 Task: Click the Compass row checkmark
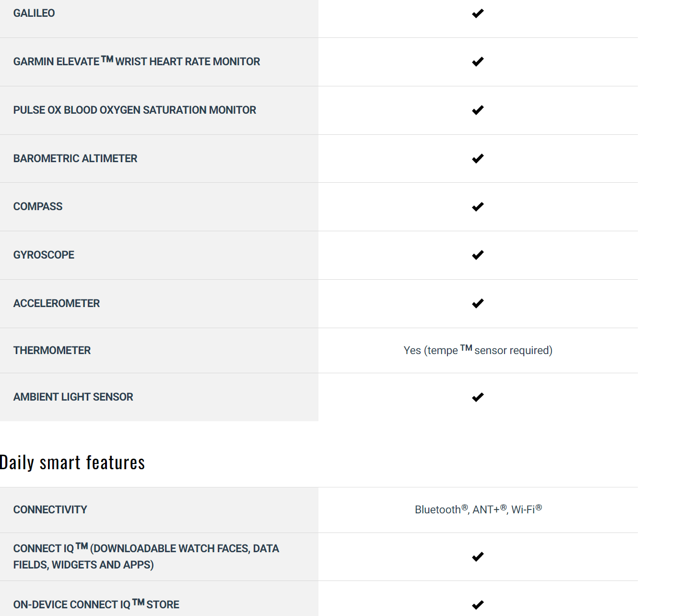pyautogui.click(x=478, y=207)
